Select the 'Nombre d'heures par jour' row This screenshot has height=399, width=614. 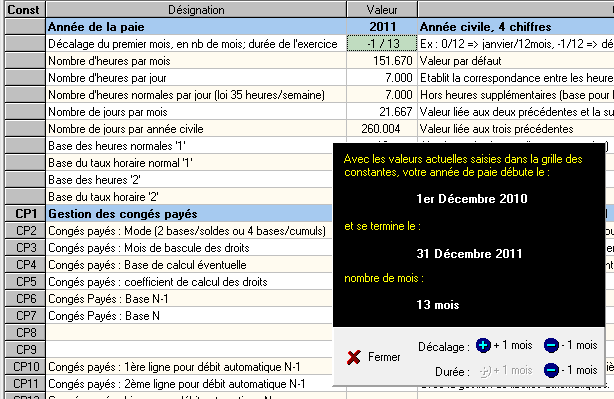coord(196,78)
